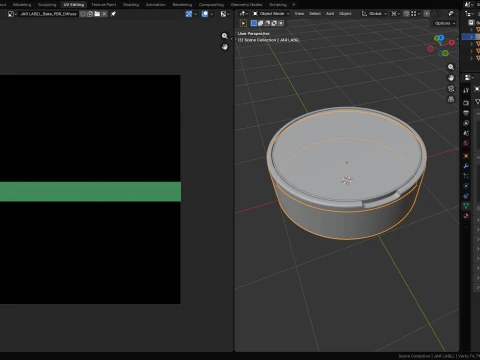Open the UV Editing workspace tab
The width and height of the screenshot is (480, 360).
pyautogui.click(x=74, y=5)
